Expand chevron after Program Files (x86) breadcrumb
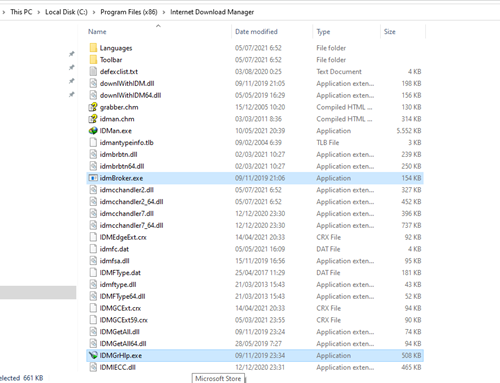Viewport: 500px width, 383px height. 164,12
